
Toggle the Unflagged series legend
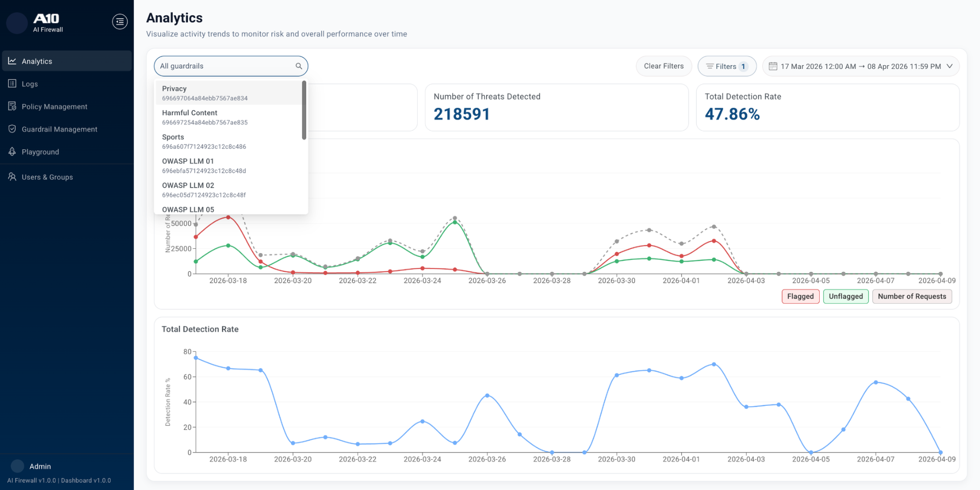pos(846,296)
